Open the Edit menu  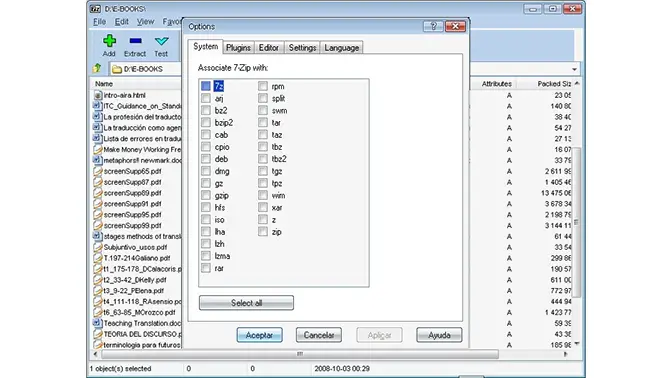121,21
